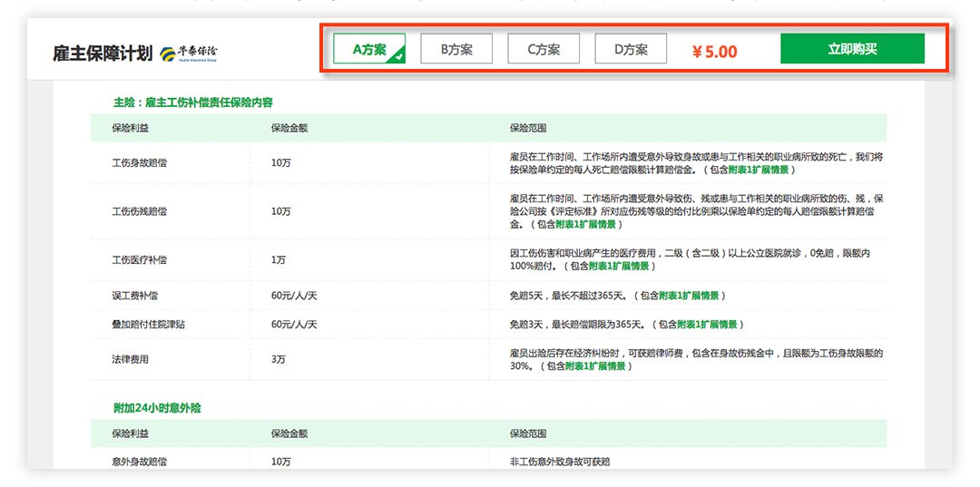Click 保险利益 header in the main insurance table
Screen dimensions: 980x487
point(131,128)
